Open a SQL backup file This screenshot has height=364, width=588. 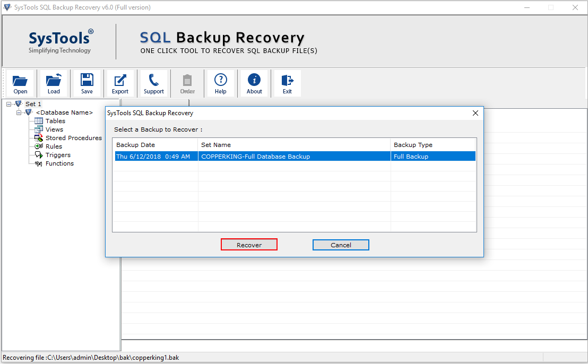[20, 83]
